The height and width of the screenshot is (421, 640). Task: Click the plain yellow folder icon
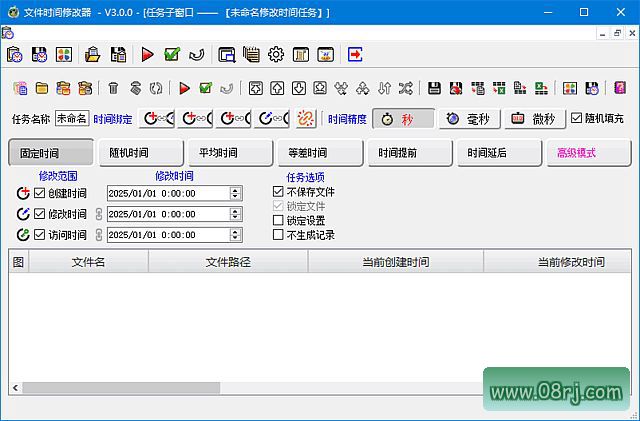pyautogui.click(x=42, y=88)
